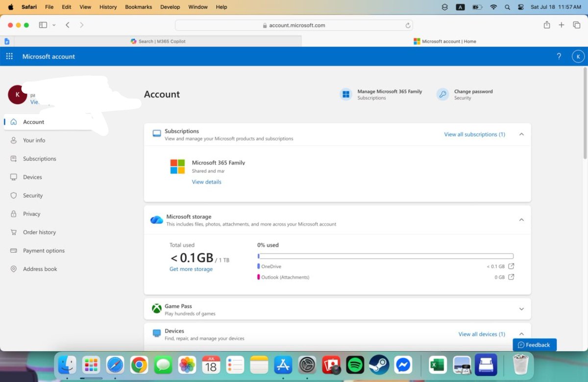
Task: Open OneDrive external link icon
Action: coord(511,266)
